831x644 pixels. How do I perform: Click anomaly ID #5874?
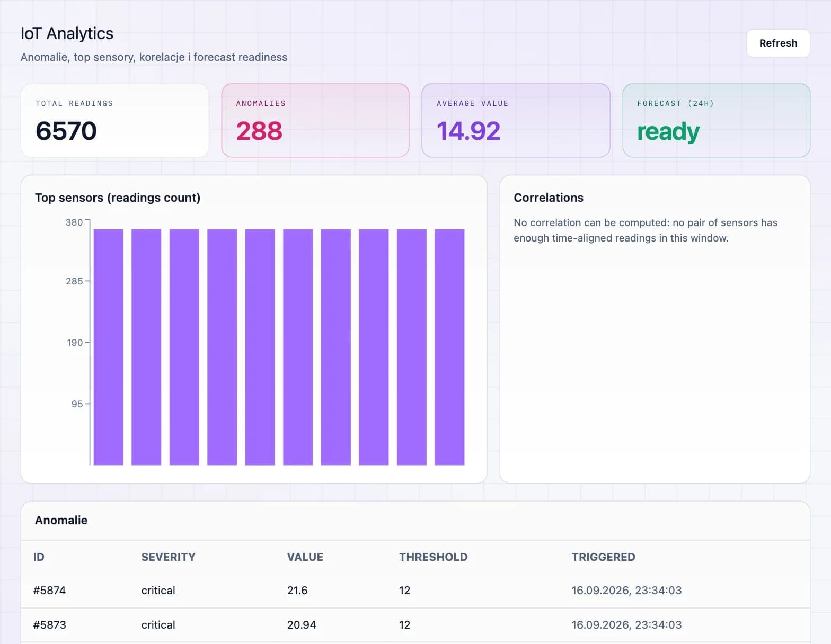pyautogui.click(x=49, y=591)
